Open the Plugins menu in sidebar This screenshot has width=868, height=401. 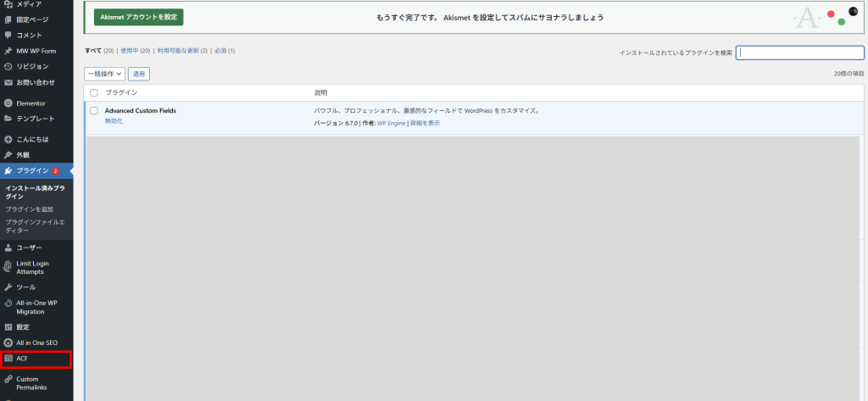click(x=33, y=170)
